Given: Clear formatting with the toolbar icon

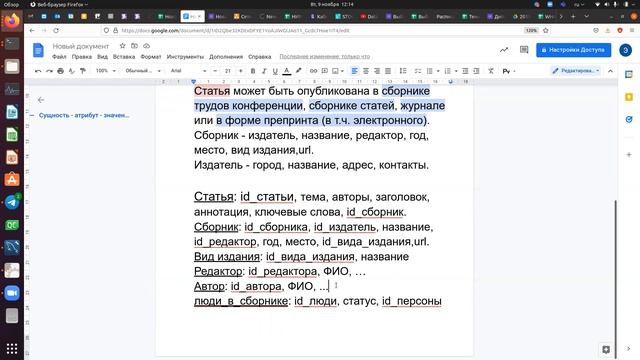Looking at the screenshot, I should 491,71.
